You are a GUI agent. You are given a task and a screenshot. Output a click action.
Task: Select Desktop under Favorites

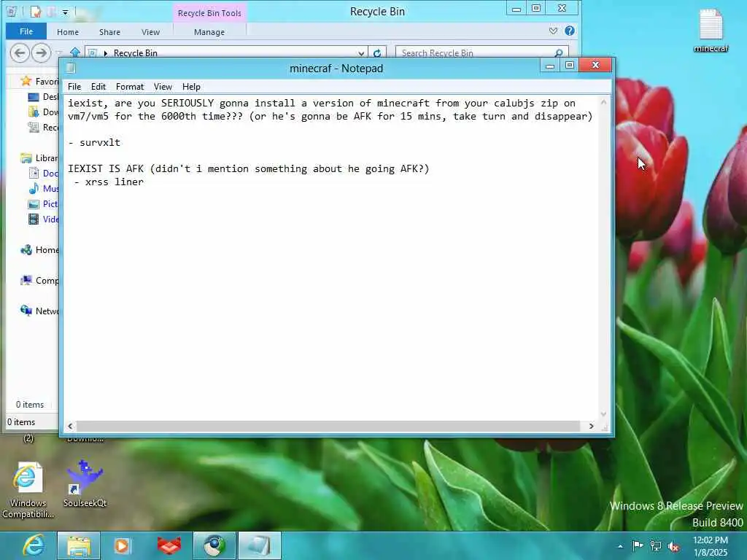point(44,97)
